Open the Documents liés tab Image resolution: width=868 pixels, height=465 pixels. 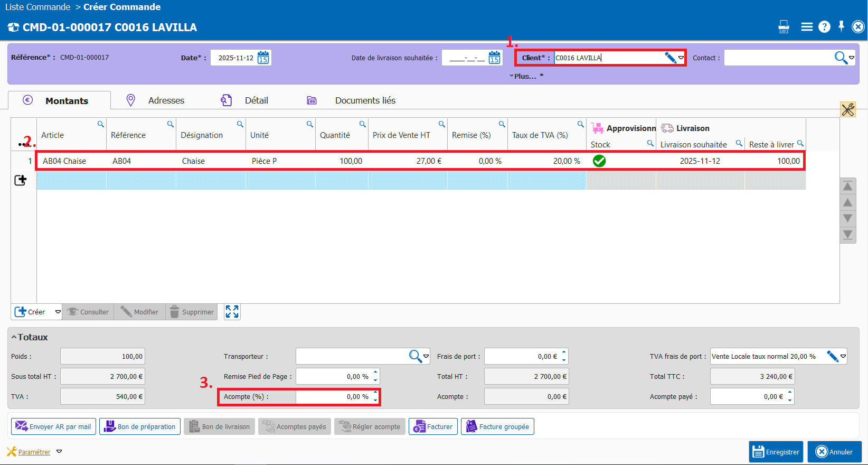[x=365, y=100]
